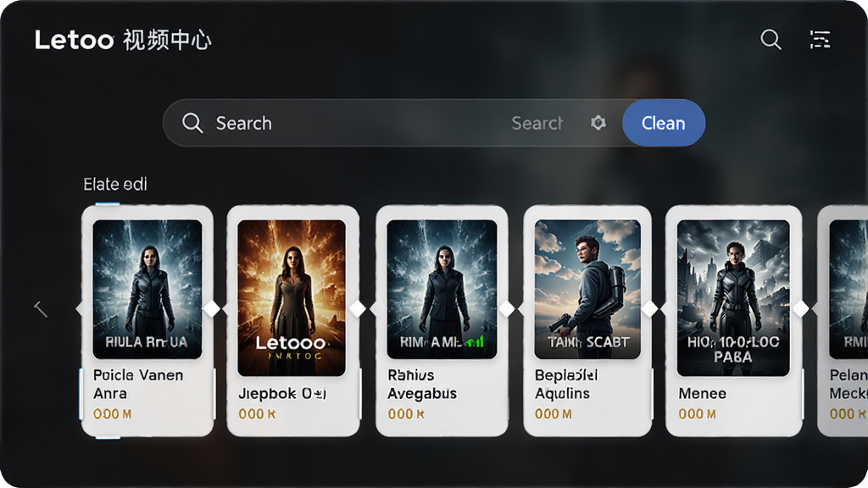The height and width of the screenshot is (488, 868).
Task: Click the blue Clean button
Action: pyautogui.click(x=663, y=123)
